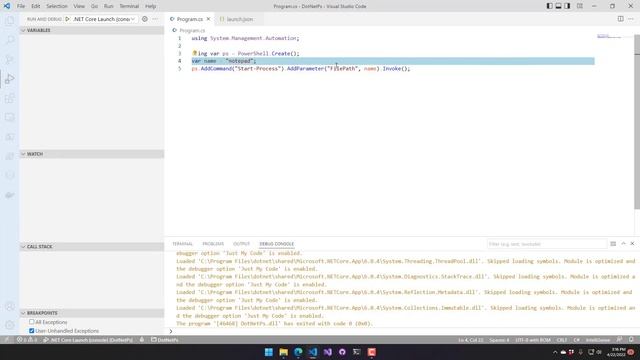Open launch.json via the gear icon
Viewport: 640px width, 360px height.
click(x=144, y=19)
